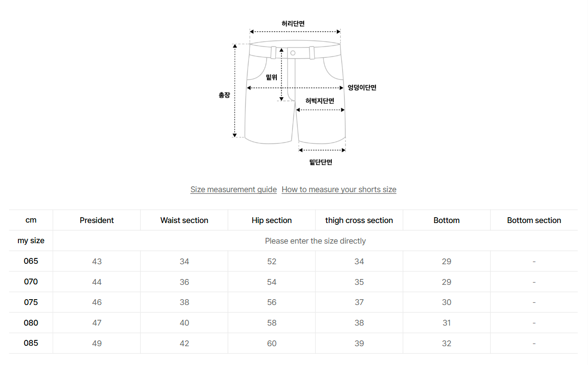This screenshot has height=365, width=588.
Task: Click the President column header
Action: point(97,220)
